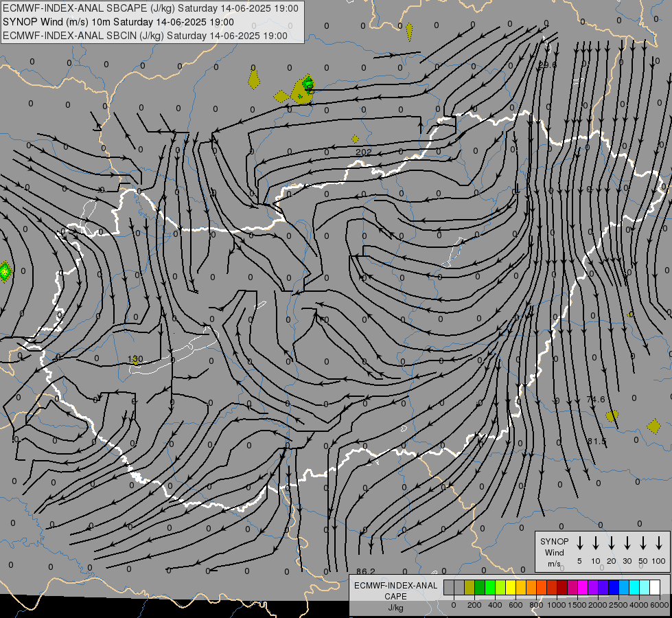Click the 202 CAPE value on the map
672x618 pixels.
(x=363, y=152)
